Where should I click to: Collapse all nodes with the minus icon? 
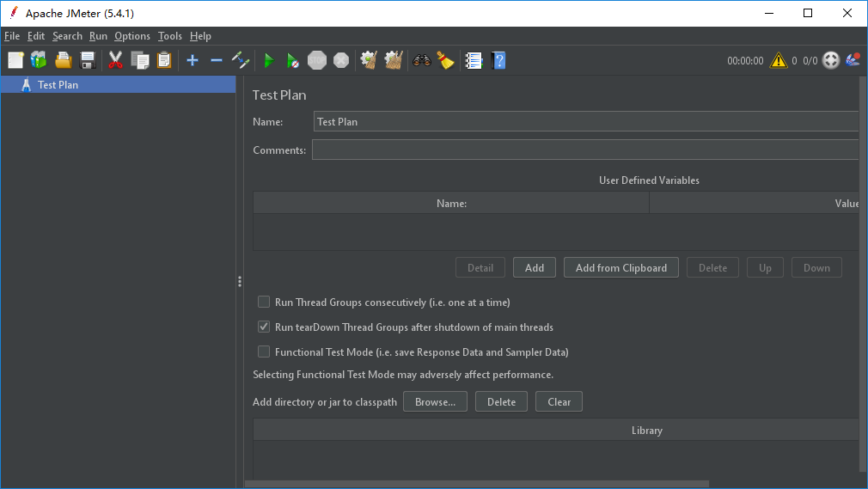coord(217,60)
